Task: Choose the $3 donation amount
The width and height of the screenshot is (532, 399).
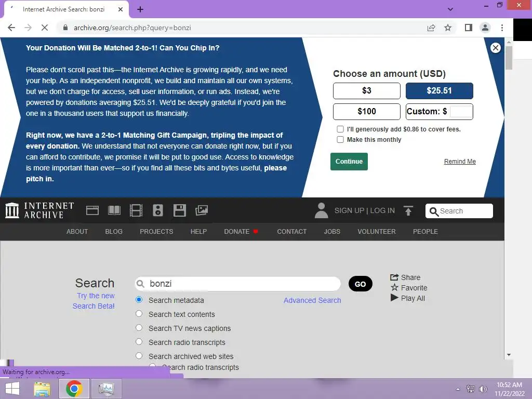Action: pos(366,91)
